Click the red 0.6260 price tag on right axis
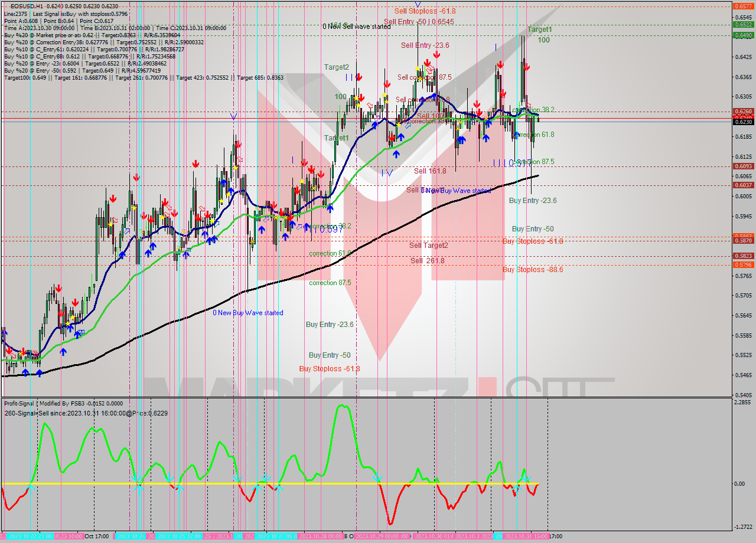756x543 pixels. (x=745, y=111)
